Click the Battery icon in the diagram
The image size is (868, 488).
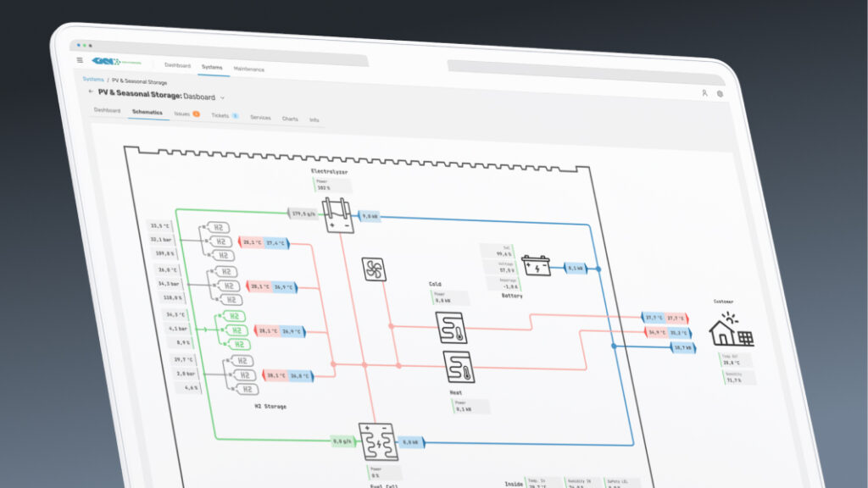click(535, 265)
